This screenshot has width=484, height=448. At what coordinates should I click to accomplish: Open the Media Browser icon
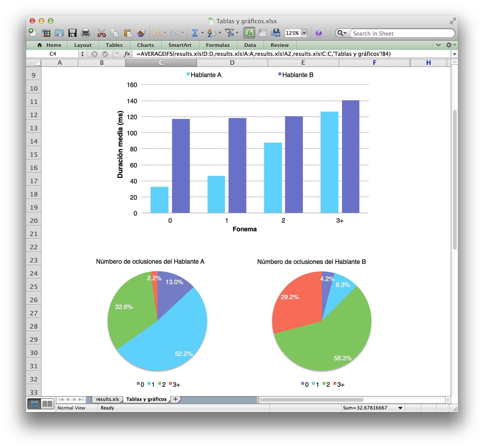[275, 33]
